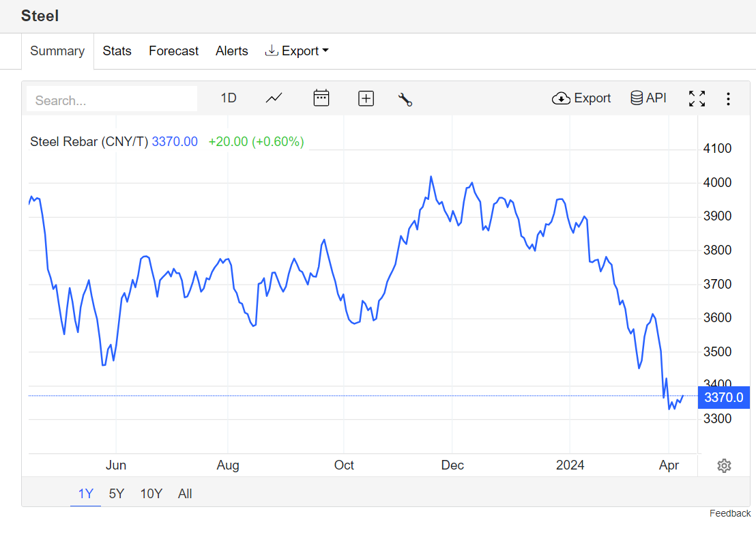Enter fullscreen chart mode

(697, 98)
